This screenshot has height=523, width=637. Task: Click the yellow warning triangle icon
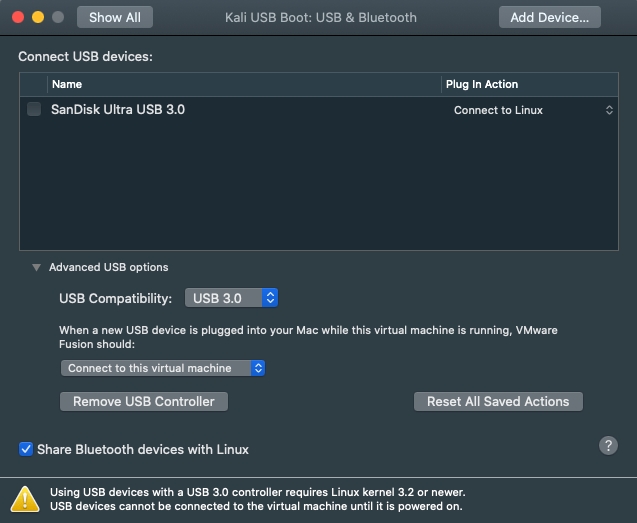point(26,498)
